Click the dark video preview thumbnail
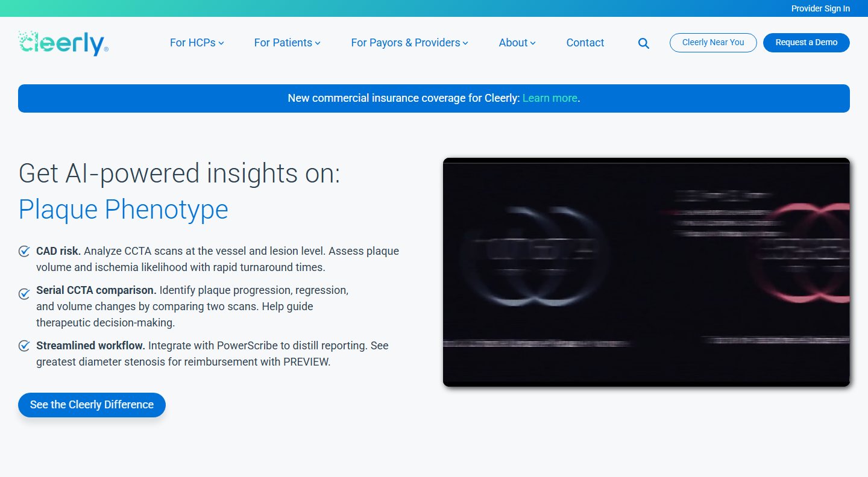 (646, 272)
